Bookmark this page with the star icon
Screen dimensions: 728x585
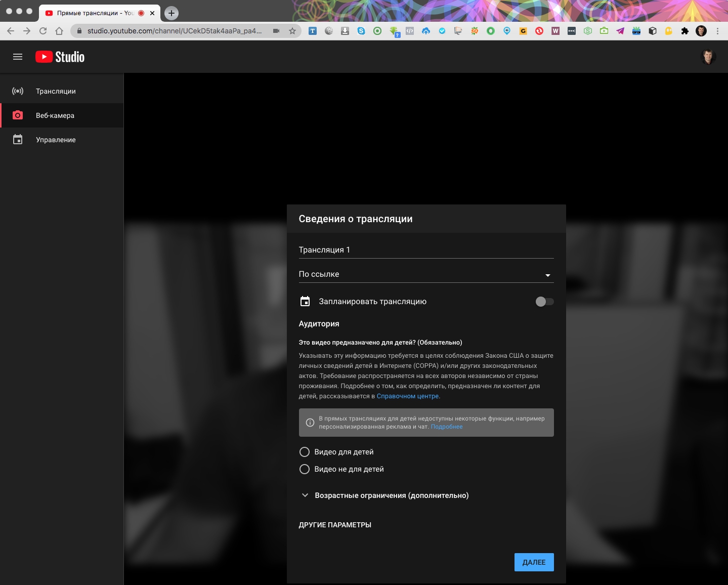click(292, 31)
